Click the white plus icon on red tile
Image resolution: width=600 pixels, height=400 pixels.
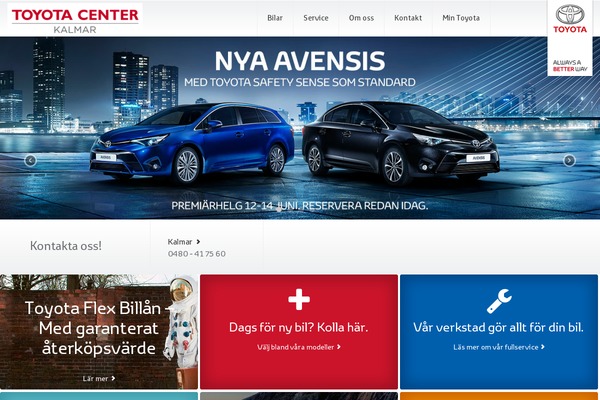(299, 299)
